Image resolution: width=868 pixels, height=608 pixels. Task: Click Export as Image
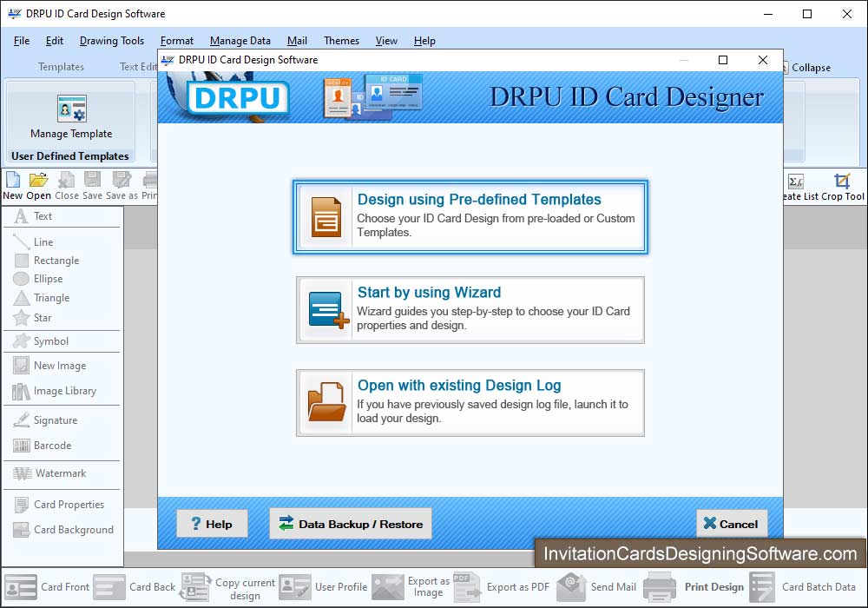point(411,587)
